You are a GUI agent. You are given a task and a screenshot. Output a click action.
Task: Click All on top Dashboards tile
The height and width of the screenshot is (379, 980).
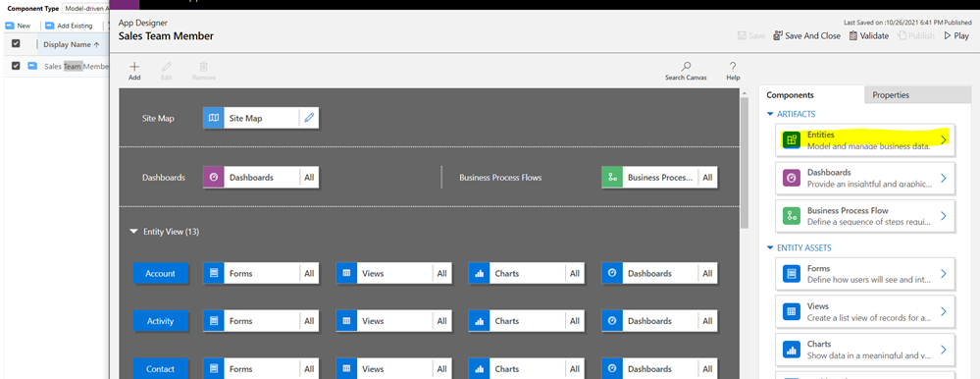click(x=309, y=177)
